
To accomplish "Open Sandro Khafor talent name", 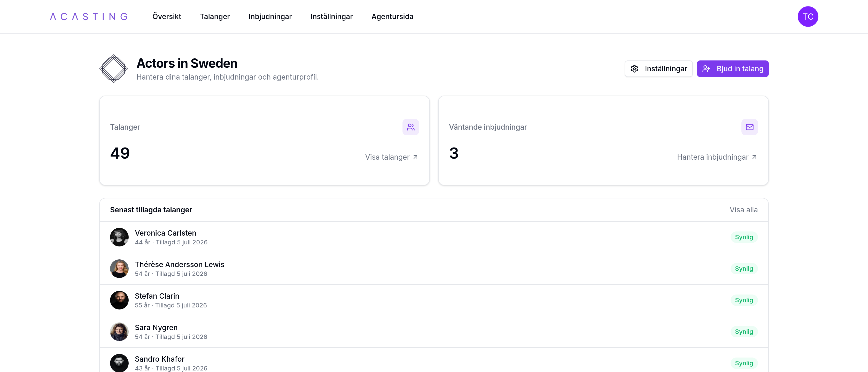I will pos(160,359).
